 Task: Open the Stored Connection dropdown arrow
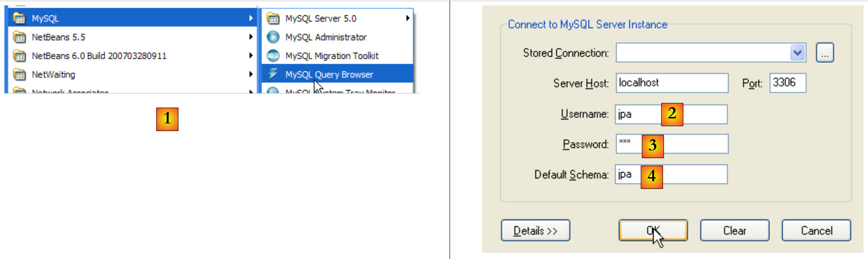pos(797,53)
